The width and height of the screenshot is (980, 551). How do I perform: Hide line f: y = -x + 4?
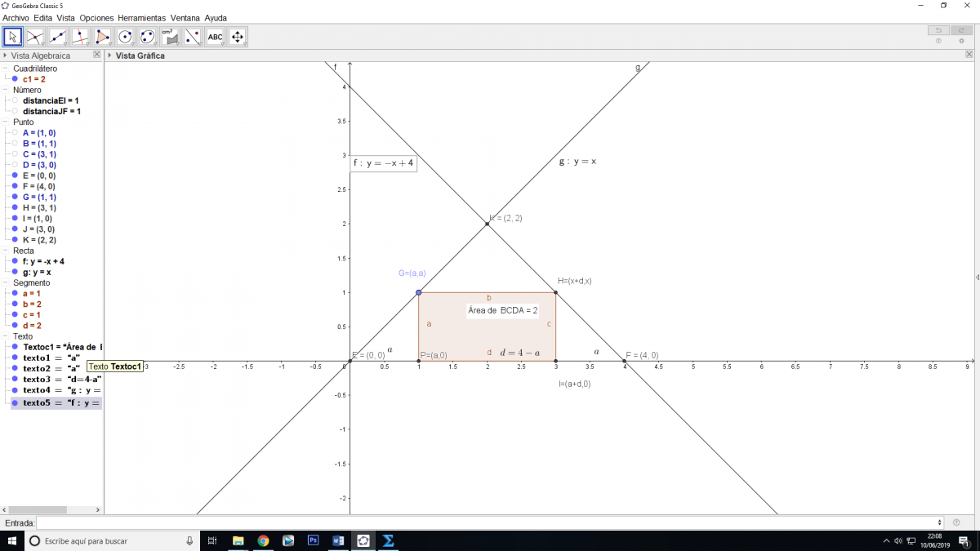coord(15,261)
